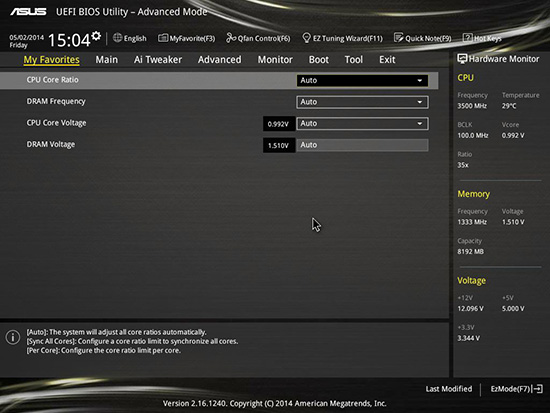Image resolution: width=550 pixels, height=413 pixels.
Task: Click the info circle icon in help area
Action: coord(13,337)
